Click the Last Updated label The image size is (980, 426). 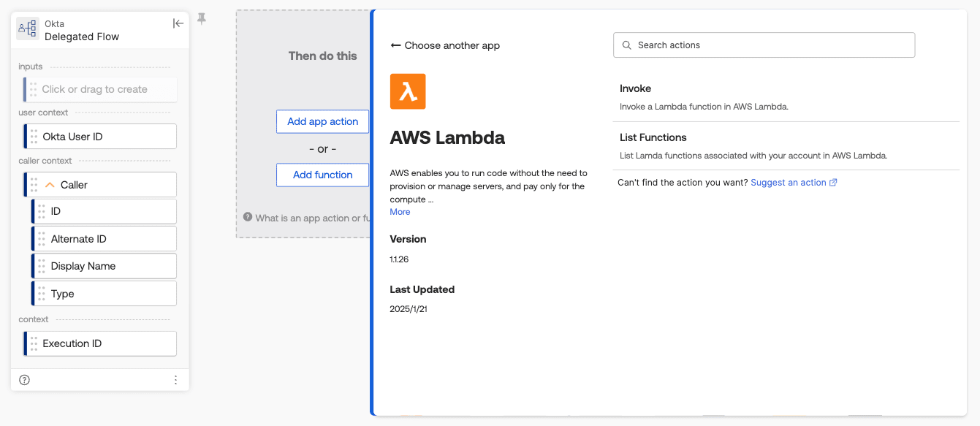click(x=422, y=289)
